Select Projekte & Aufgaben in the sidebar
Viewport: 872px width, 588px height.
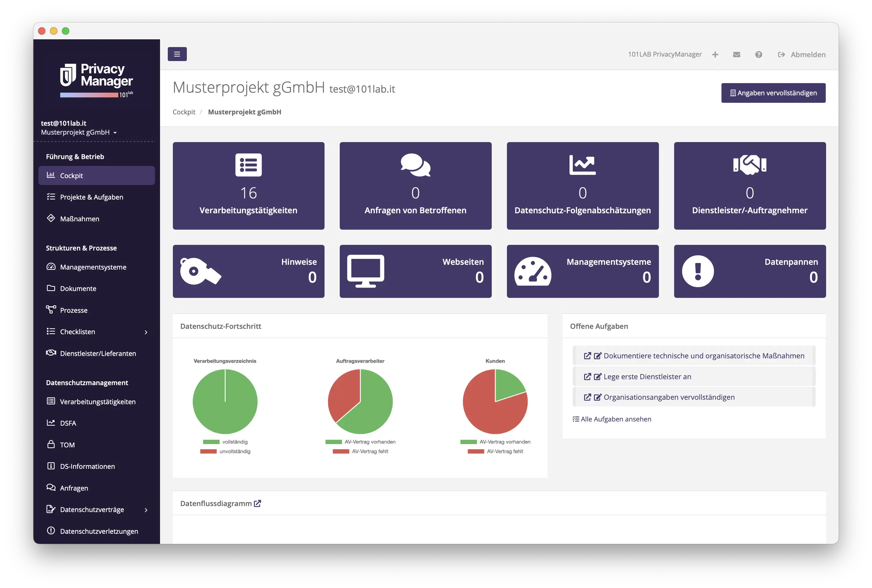pos(91,197)
